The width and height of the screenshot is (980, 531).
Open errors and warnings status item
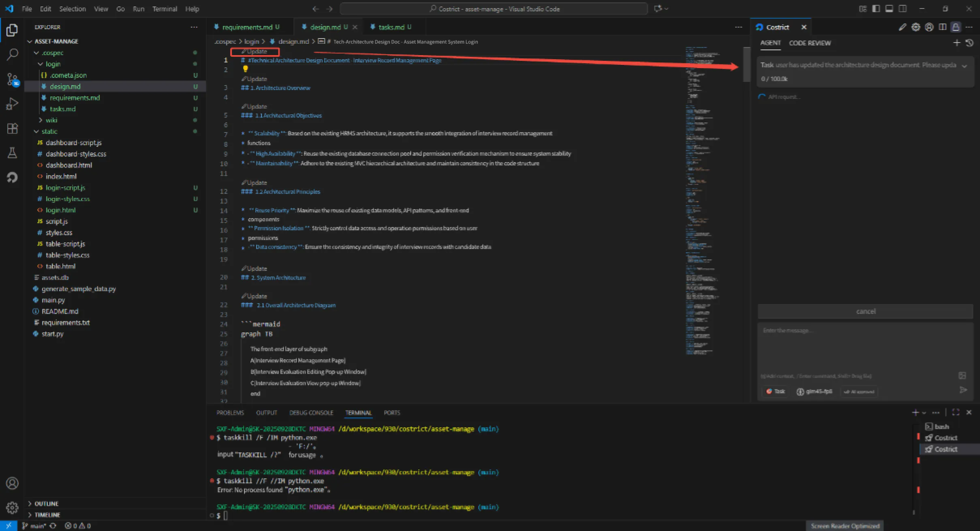pos(78,526)
